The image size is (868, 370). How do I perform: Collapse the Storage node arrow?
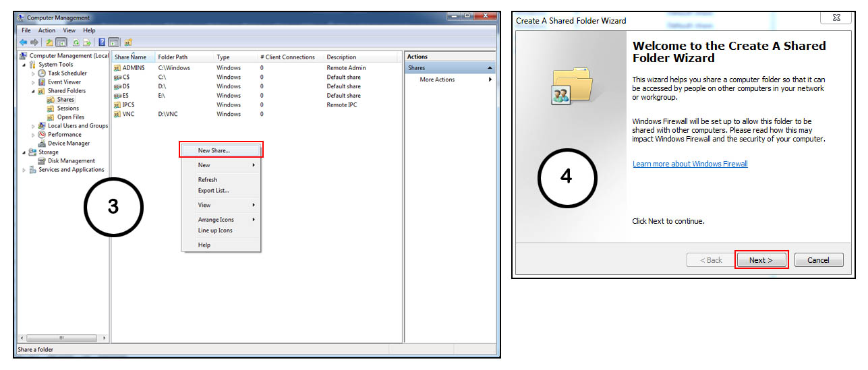click(24, 152)
